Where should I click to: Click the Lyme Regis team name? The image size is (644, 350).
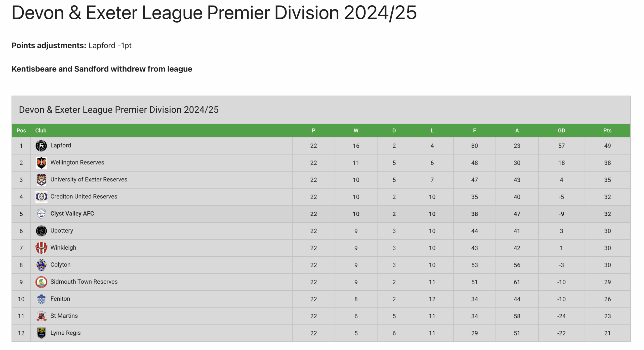point(65,333)
